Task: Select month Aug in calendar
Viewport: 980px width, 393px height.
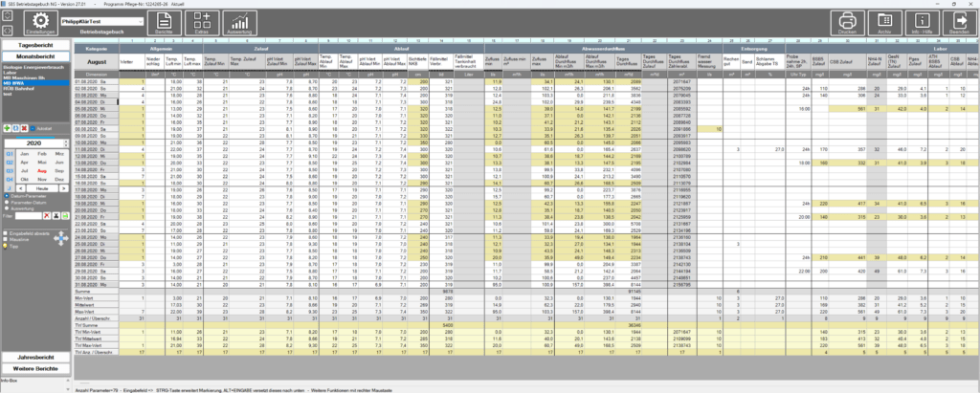Action: tap(42, 170)
